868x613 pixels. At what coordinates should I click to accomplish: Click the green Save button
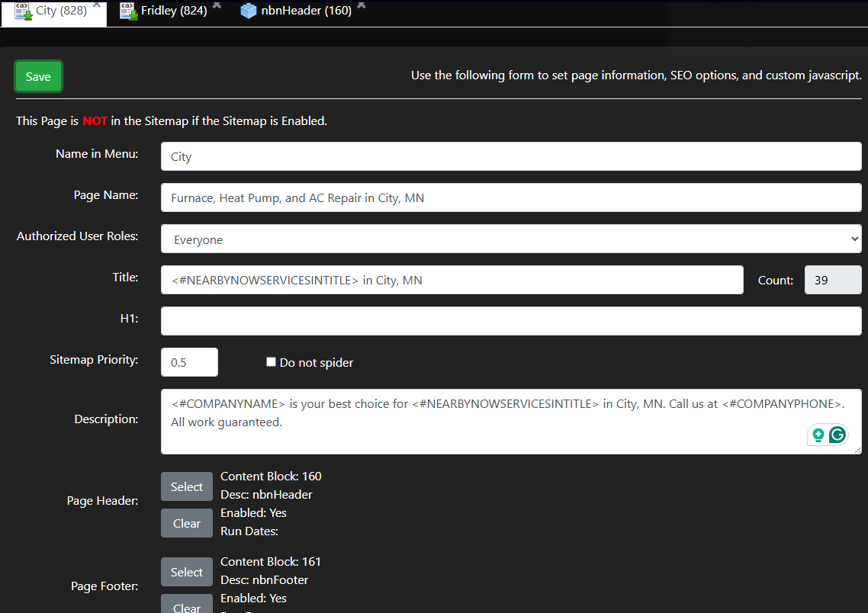click(38, 76)
